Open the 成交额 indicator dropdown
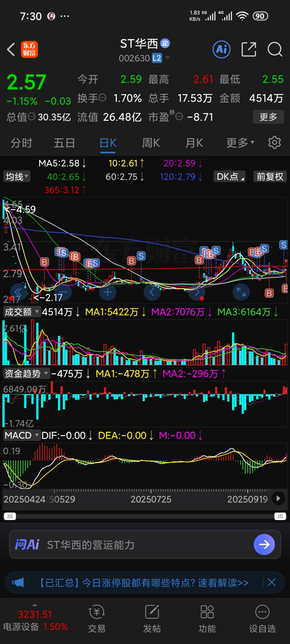Image resolution: width=290 pixels, height=644 pixels. click(22, 312)
